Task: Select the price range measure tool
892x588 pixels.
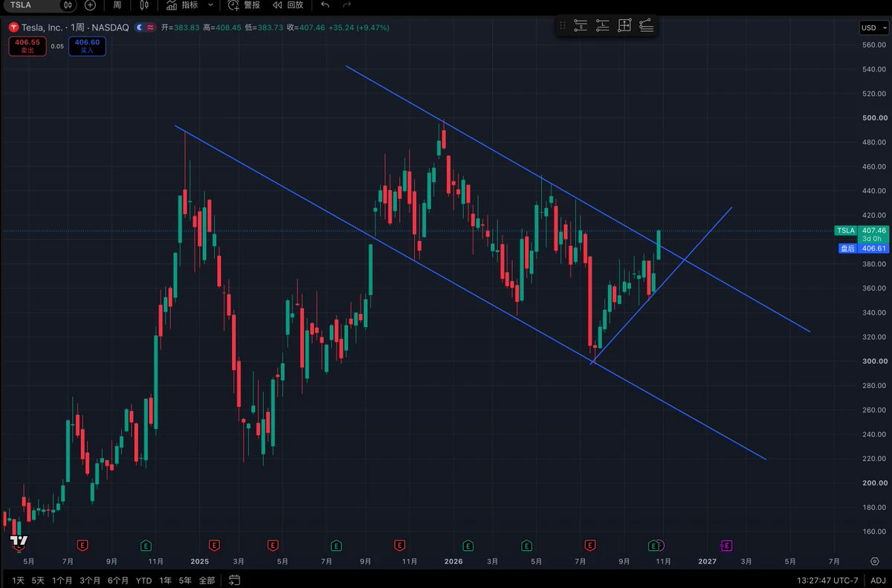Action: click(x=624, y=25)
